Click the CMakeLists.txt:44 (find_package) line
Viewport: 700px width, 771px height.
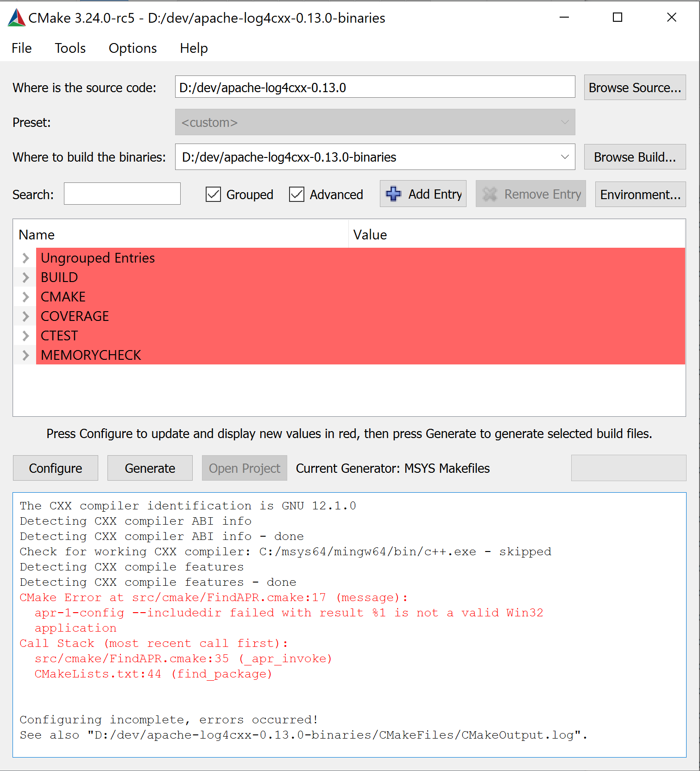click(x=153, y=674)
